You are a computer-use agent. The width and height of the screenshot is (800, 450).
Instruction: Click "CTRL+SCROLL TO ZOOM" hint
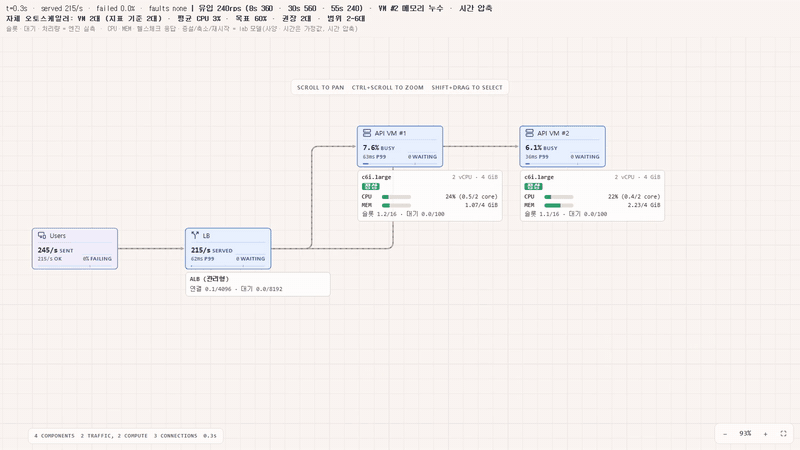pos(388,87)
